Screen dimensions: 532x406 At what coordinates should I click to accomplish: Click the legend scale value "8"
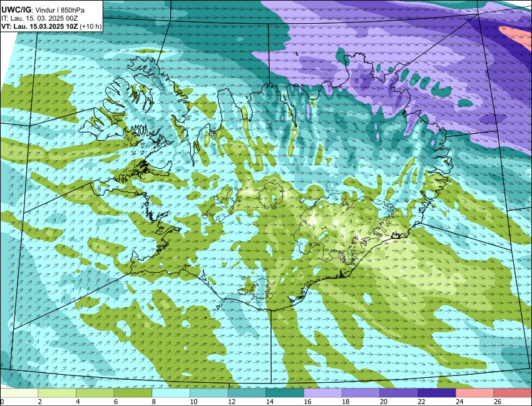pos(154,402)
